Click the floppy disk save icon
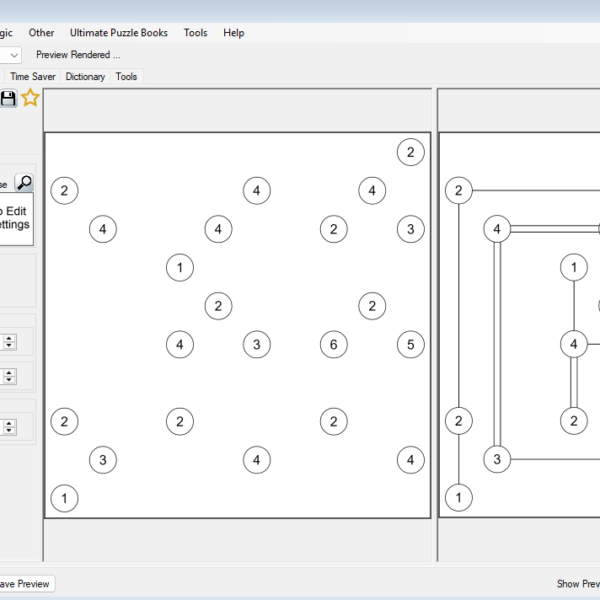Viewport: 600px width, 600px height. tap(8, 98)
